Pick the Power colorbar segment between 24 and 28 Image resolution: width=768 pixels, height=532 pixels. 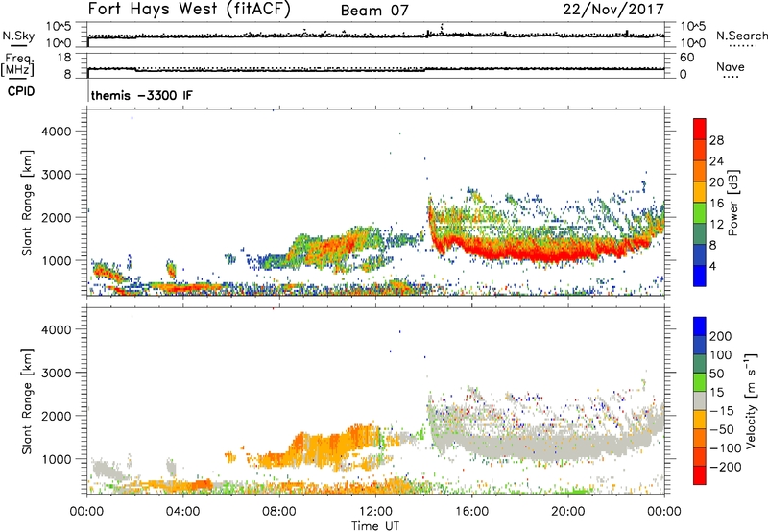tap(700, 150)
